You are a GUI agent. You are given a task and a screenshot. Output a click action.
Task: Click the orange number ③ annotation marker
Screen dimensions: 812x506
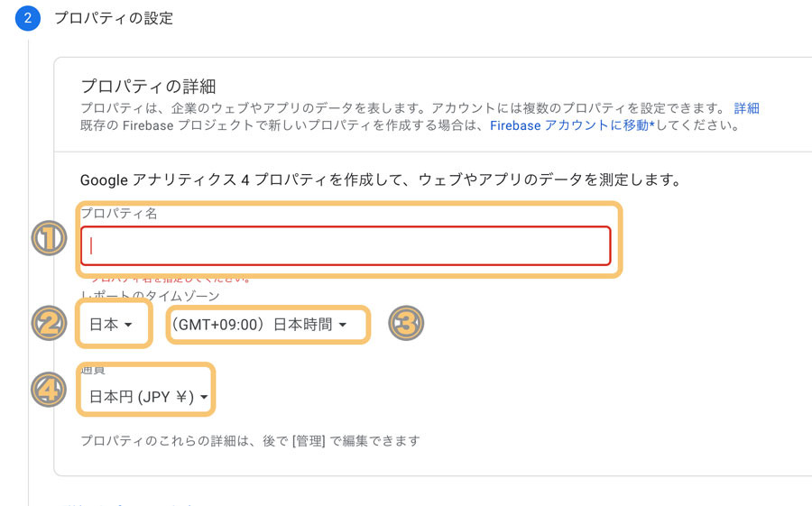(406, 323)
